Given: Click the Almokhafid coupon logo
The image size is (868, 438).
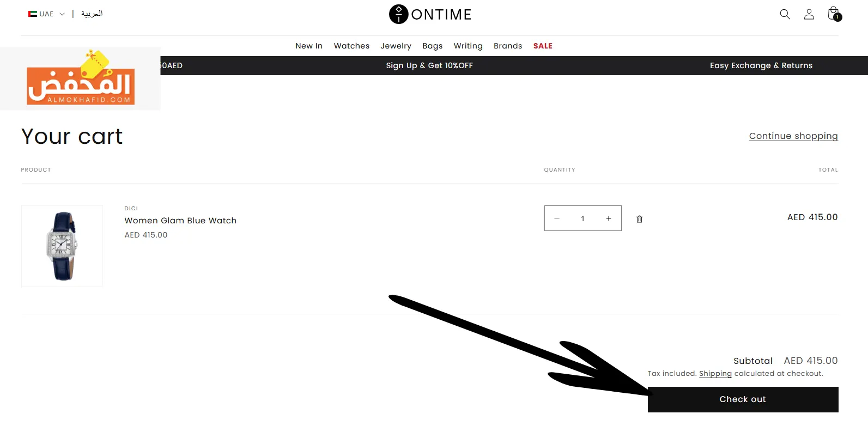Looking at the screenshot, I should click(81, 79).
